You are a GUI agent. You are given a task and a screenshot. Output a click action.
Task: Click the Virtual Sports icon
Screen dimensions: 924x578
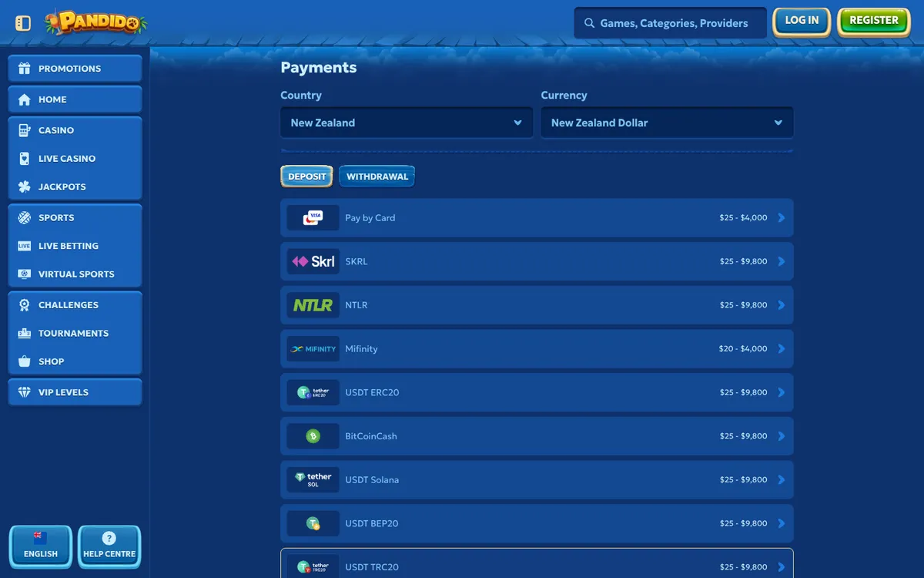[x=24, y=274]
